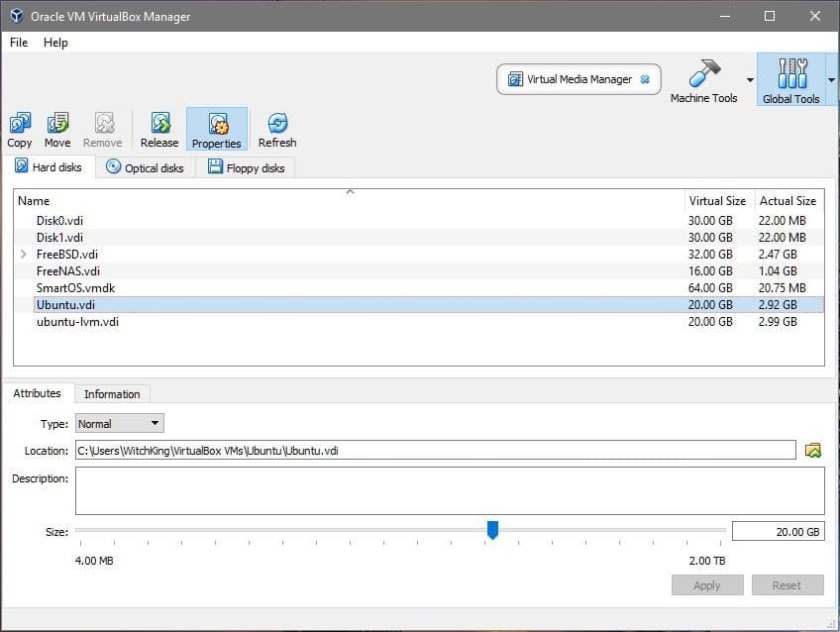
Task: Open the Information tab
Action: tap(112, 393)
